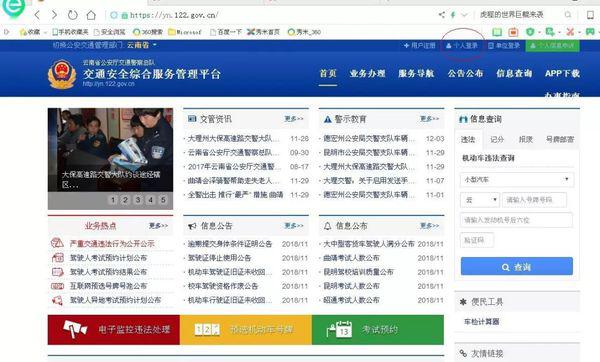Viewport: 600px width, 362px height.
Task: Go back with the browser back arrow
Action: pos(37,15)
